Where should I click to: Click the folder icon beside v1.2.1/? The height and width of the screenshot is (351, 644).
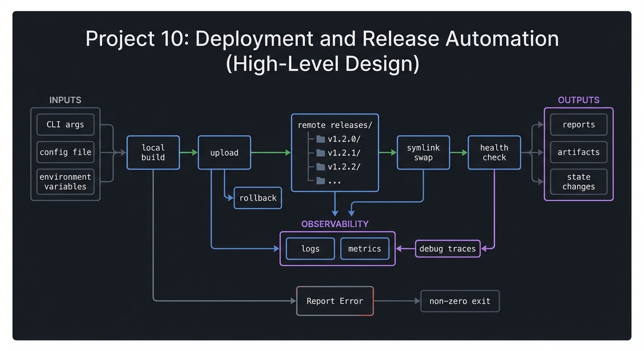[x=321, y=153]
